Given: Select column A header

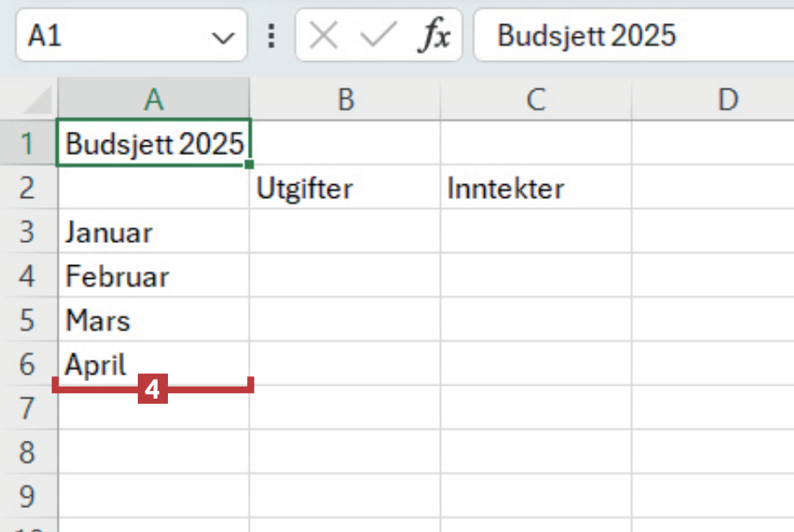Looking at the screenshot, I should tap(153, 100).
